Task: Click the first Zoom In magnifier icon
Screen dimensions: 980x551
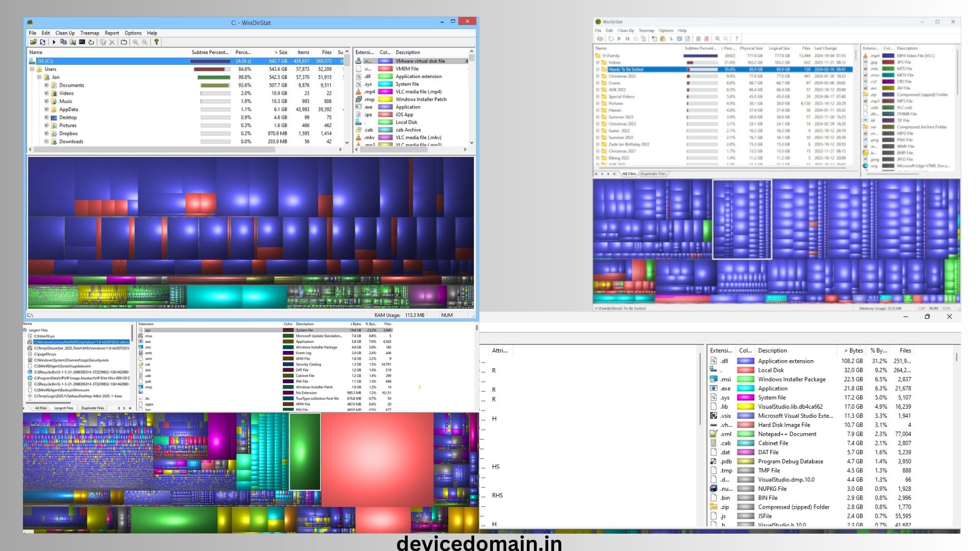Action: point(135,42)
